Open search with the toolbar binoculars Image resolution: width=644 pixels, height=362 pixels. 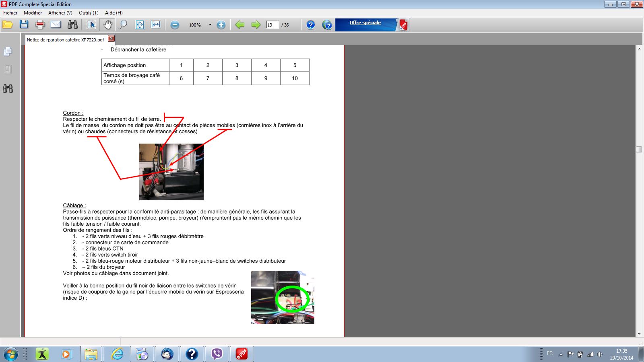[72, 25]
